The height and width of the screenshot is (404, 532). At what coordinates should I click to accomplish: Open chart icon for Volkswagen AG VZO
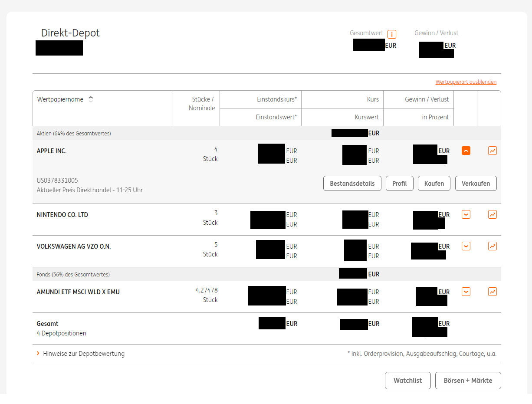click(x=493, y=246)
